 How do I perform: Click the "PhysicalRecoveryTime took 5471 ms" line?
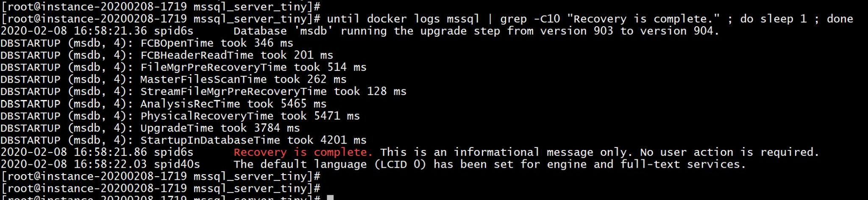(x=250, y=116)
